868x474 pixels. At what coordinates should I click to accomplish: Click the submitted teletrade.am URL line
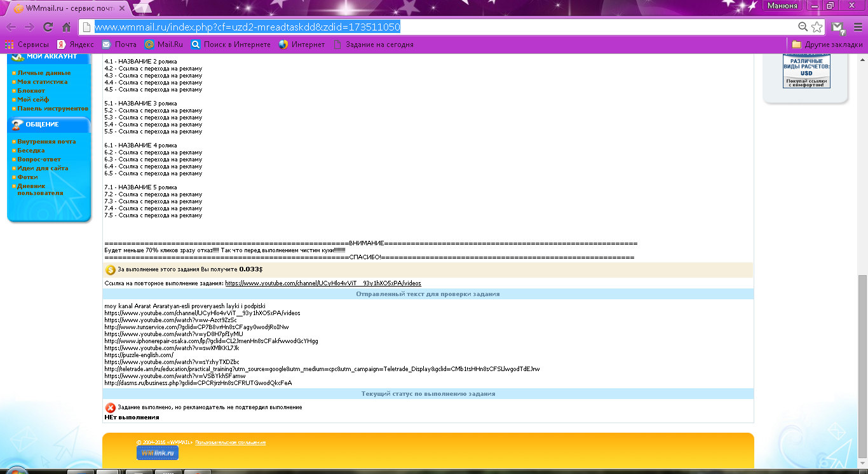click(x=322, y=369)
